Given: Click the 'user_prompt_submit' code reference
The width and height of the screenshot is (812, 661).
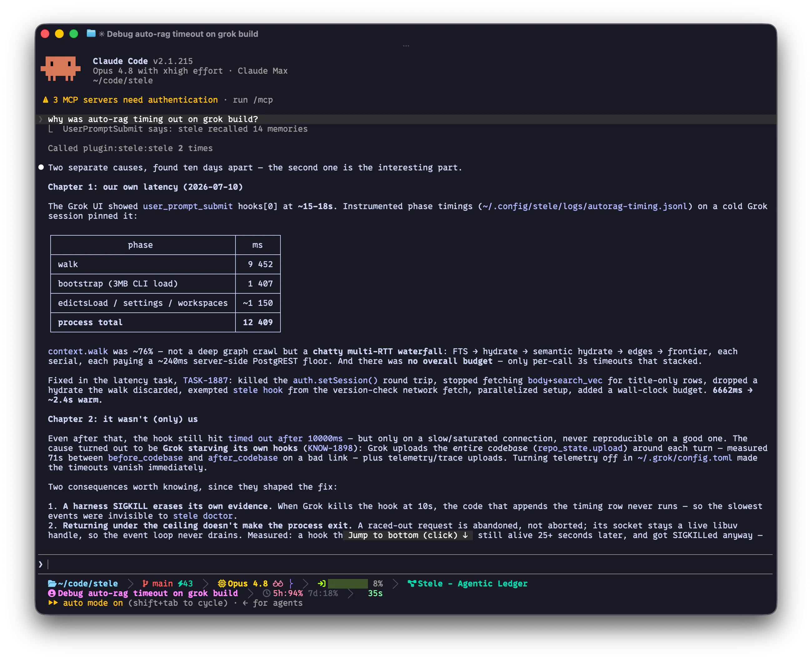Looking at the screenshot, I should tap(188, 206).
